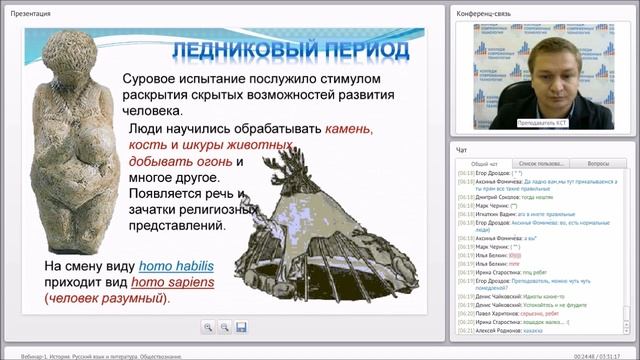
Task: Click the Чат panel heading
Action: 461,150
